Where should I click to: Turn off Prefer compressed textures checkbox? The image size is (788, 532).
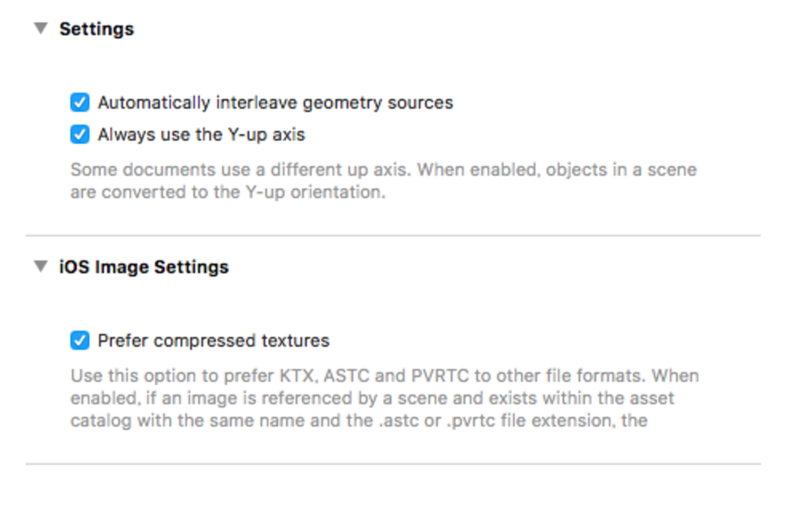[x=79, y=341]
